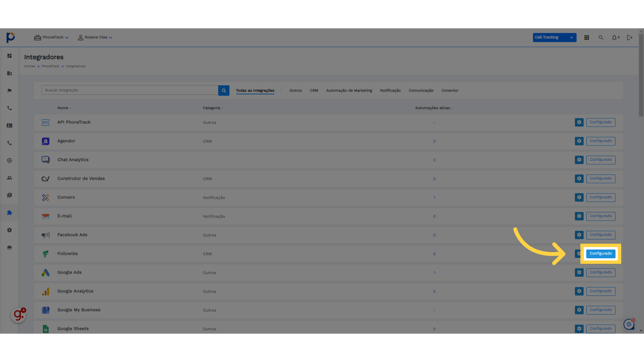Click the Google Ads logo icon
Image resolution: width=644 pixels, height=362 pixels.
tap(46, 273)
